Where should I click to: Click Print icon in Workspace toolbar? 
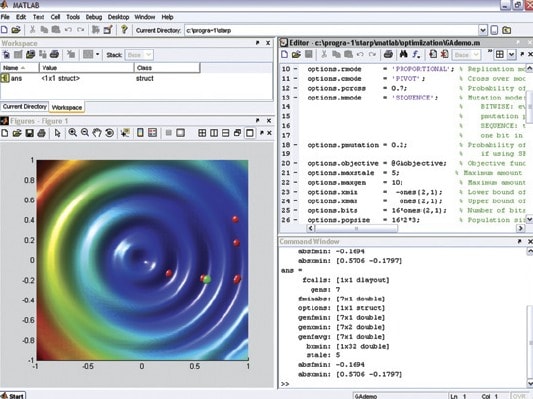[54, 54]
